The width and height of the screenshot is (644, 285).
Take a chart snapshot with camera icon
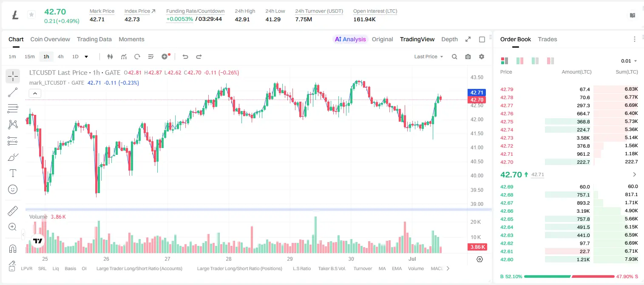pyautogui.click(x=468, y=57)
